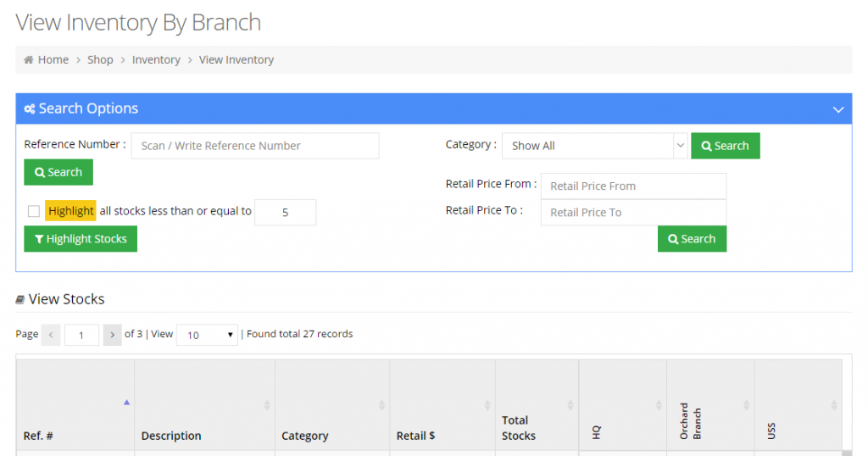Sort the Retail $ column
Screen dimensions: 868x456
point(487,405)
